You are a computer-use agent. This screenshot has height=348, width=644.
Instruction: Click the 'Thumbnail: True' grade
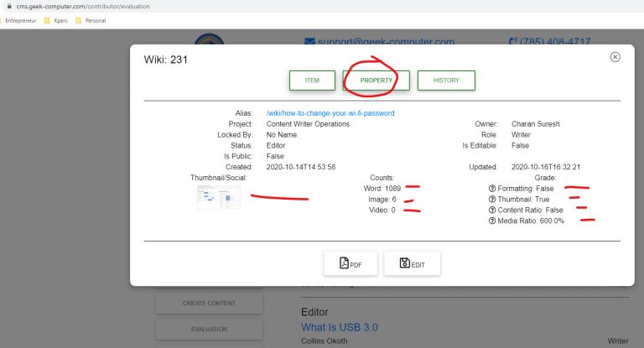pyautogui.click(x=523, y=200)
